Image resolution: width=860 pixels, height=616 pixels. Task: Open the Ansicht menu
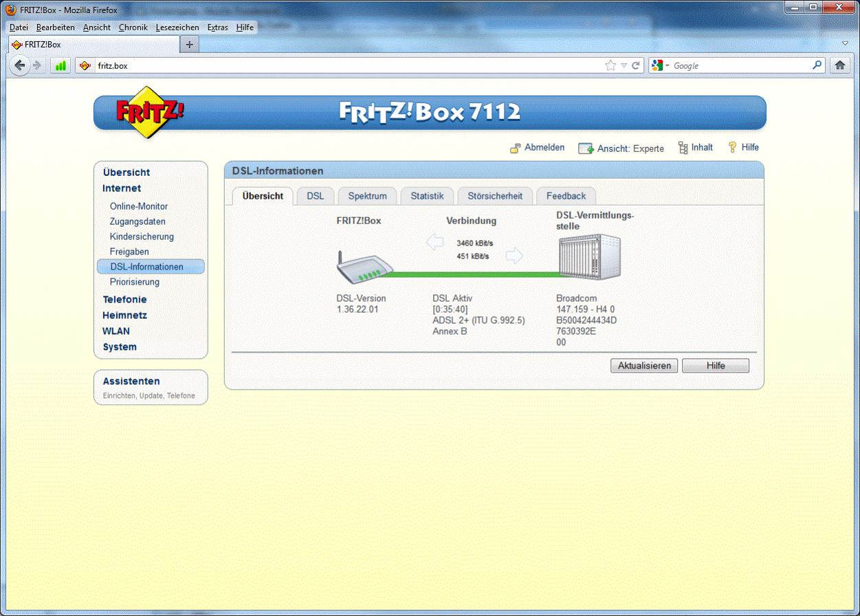coord(97,27)
